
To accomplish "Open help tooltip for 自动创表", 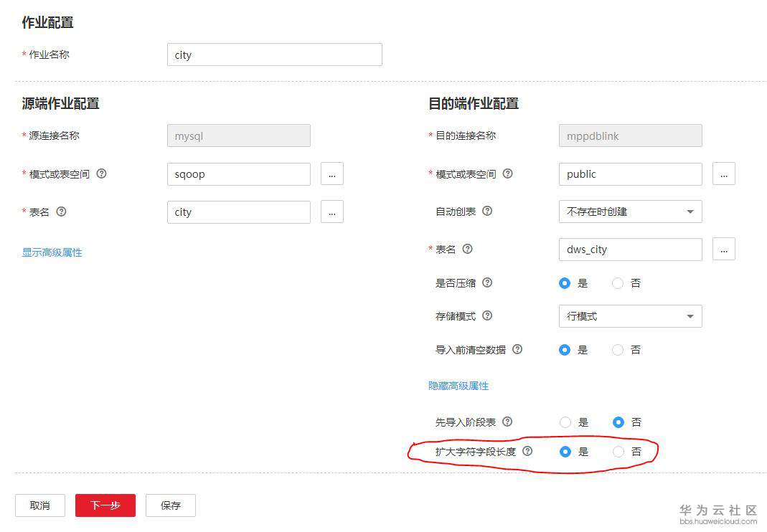I will [486, 211].
